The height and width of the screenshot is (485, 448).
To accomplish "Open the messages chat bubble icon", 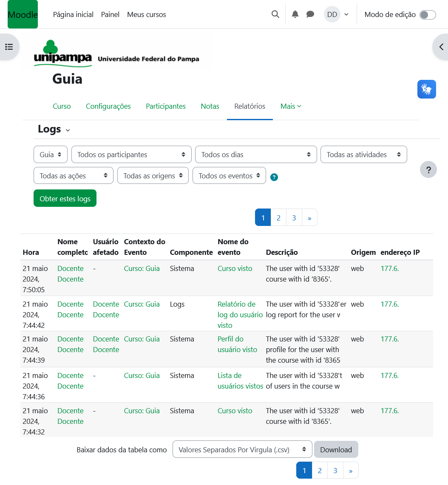I will coord(310,14).
